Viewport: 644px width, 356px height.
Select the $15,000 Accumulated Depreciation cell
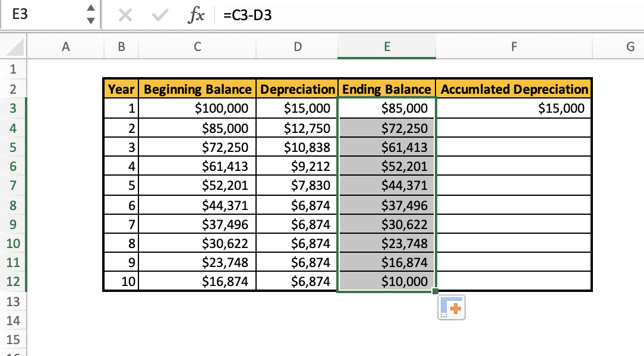click(513, 108)
